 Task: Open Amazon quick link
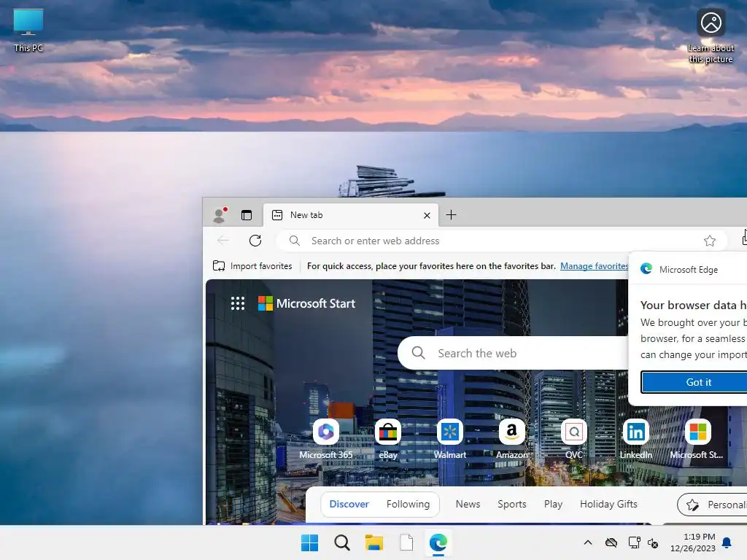tap(511, 439)
